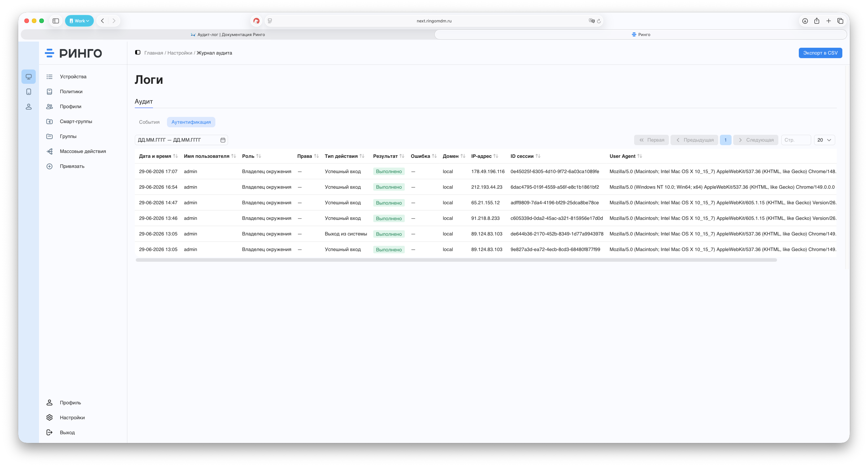Screen dimensions: 868x467
Task: Open the mobile devices section icon
Action: (29, 92)
